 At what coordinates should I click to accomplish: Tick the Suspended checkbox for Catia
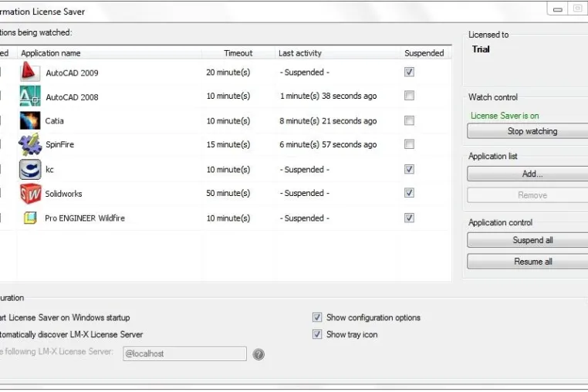[409, 120]
